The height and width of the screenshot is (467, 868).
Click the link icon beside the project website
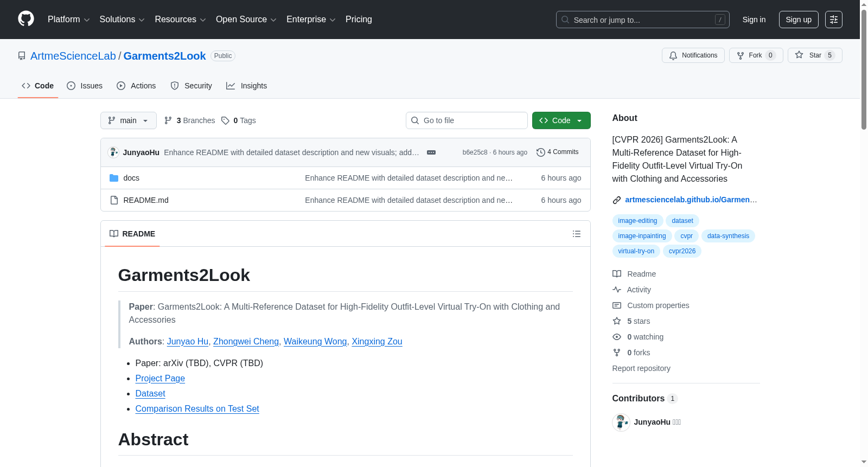pyautogui.click(x=617, y=200)
